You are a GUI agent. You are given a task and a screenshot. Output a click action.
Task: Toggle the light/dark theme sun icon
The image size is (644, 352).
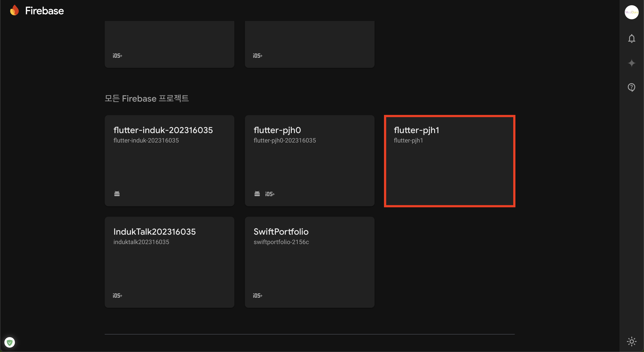[x=632, y=341]
